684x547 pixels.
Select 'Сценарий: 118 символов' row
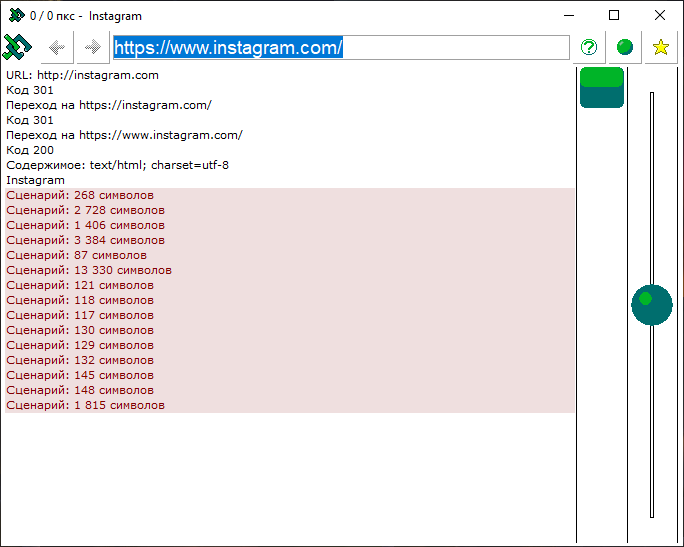click(290, 300)
